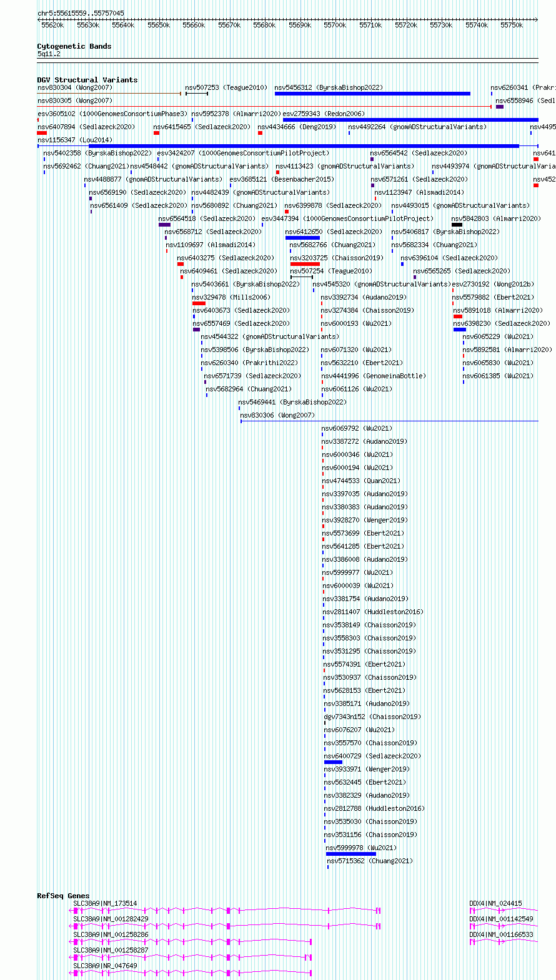
Task: Open the DDX4|NM_001142549 transcript
Action: (502, 919)
